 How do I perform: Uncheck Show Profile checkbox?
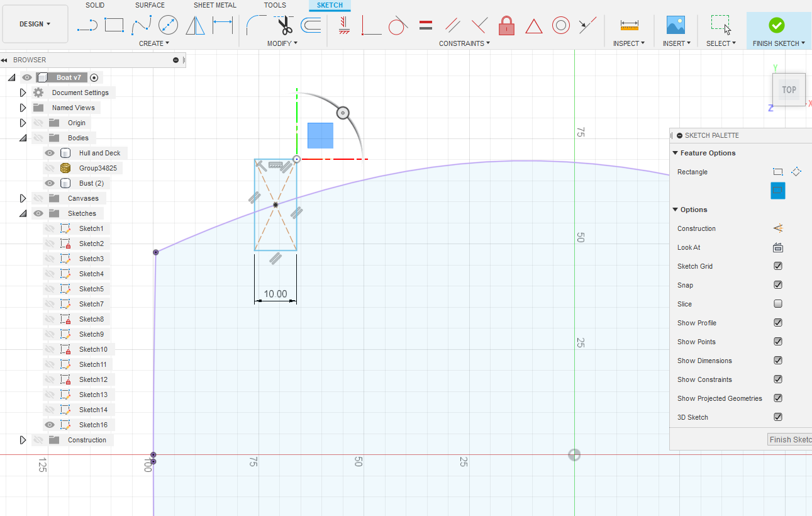coord(778,323)
